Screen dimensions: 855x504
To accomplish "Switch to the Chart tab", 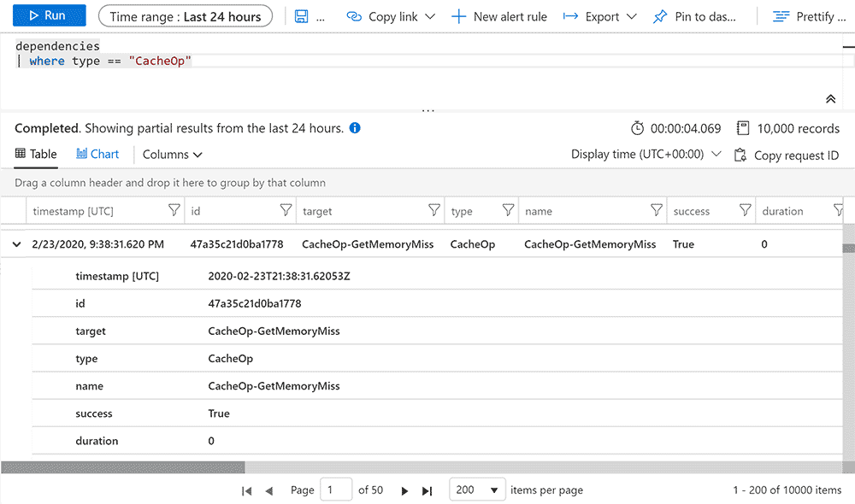I will [97, 154].
